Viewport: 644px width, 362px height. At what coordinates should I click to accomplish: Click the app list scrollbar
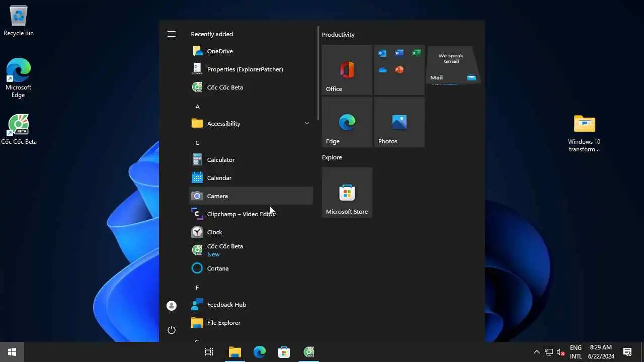point(318,73)
